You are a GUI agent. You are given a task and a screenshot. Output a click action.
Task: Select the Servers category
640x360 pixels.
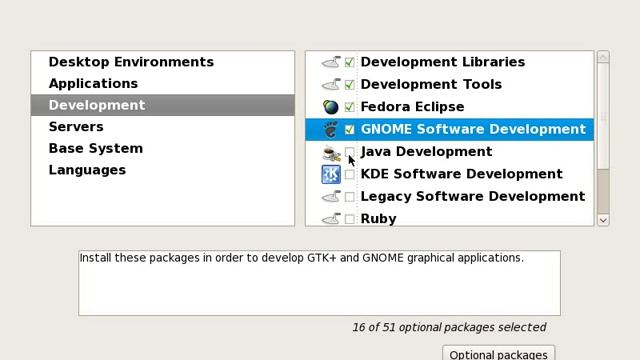click(x=162, y=127)
